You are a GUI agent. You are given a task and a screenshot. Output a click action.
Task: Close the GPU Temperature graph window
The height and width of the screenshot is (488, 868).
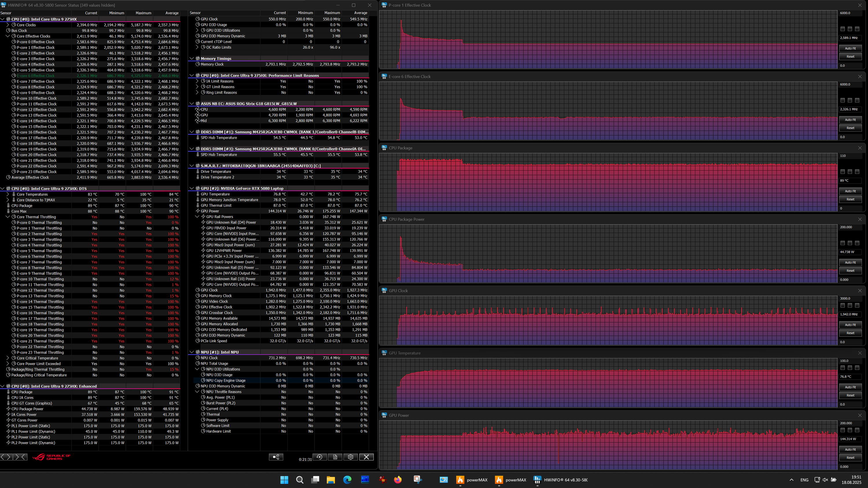(860, 353)
